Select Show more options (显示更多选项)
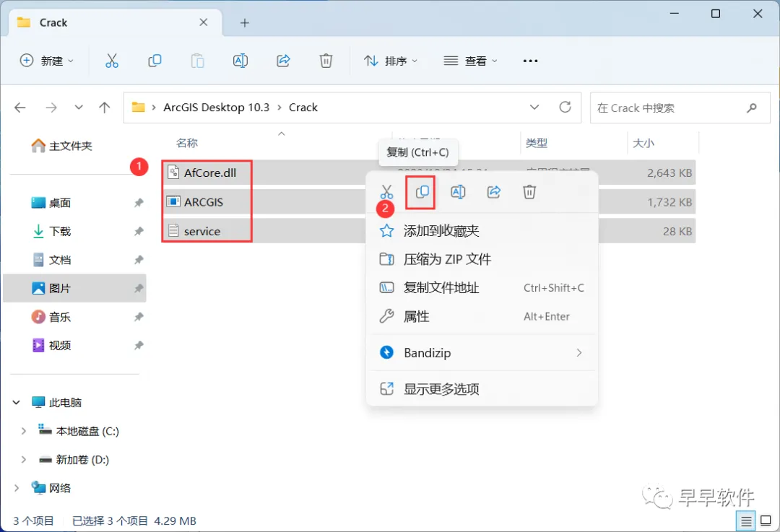Screen dimensions: 780x532 click(482, 389)
